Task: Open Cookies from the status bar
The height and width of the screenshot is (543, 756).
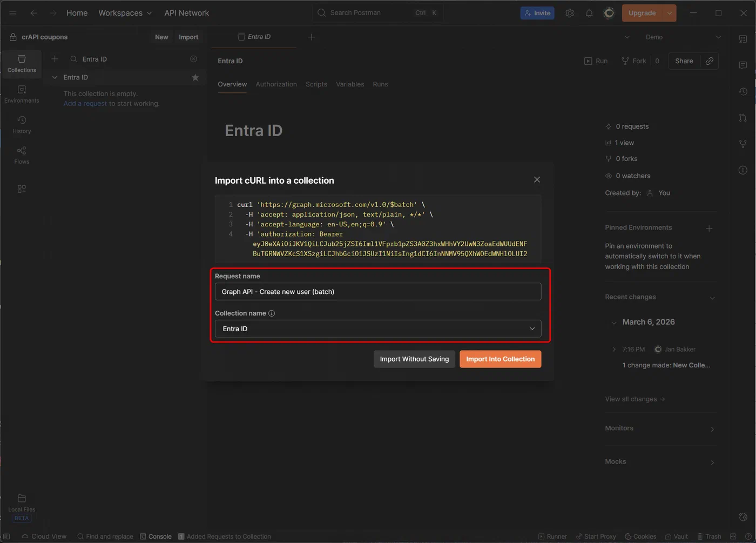Action: (640, 537)
